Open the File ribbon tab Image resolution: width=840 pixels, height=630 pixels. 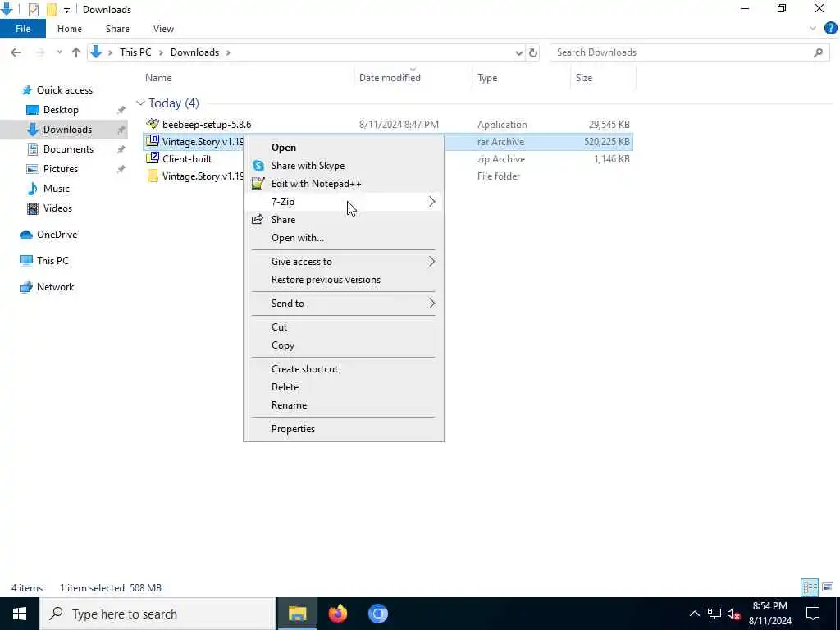tap(23, 29)
